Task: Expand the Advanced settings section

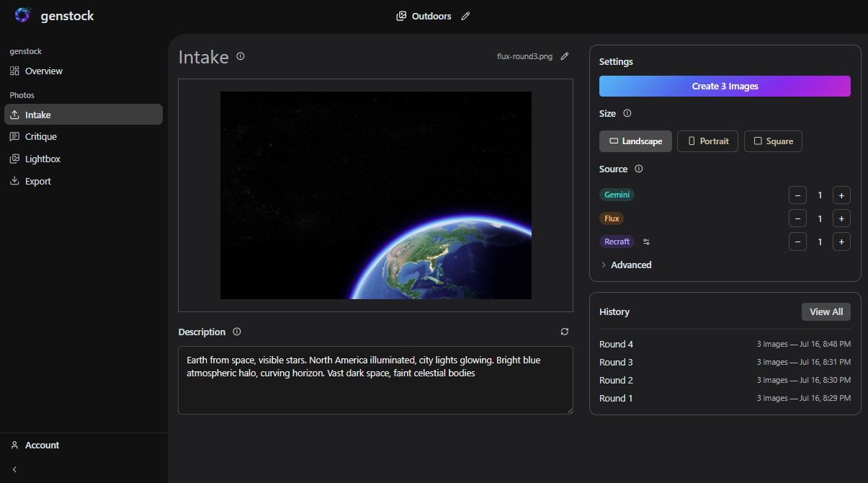Action: (x=626, y=265)
